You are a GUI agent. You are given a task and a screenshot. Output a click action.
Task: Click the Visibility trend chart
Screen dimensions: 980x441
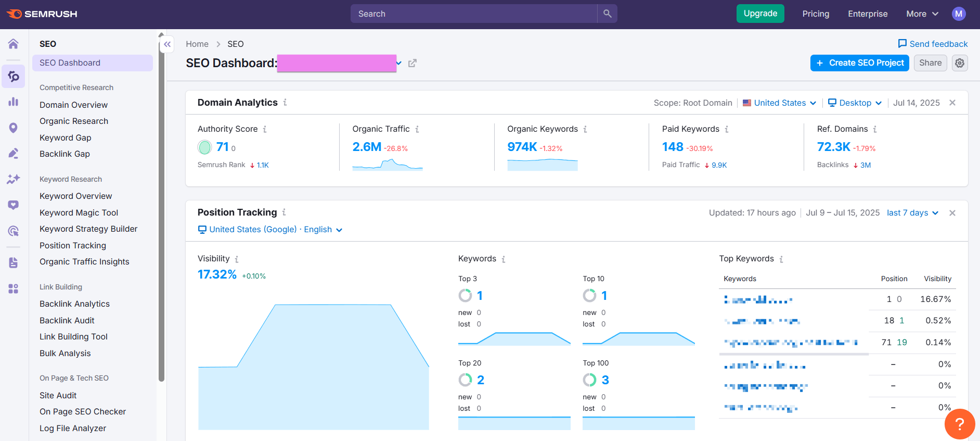pos(313,367)
